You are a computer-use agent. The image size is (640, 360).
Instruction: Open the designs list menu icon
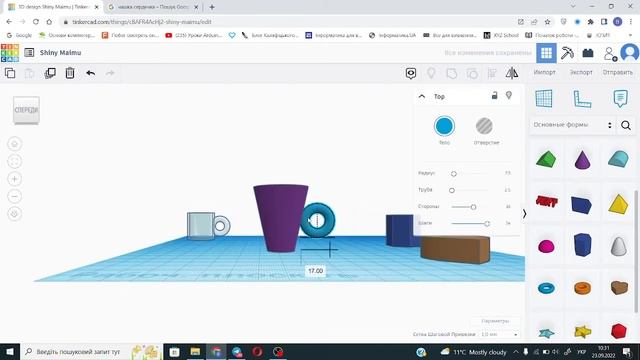click(x=29, y=52)
